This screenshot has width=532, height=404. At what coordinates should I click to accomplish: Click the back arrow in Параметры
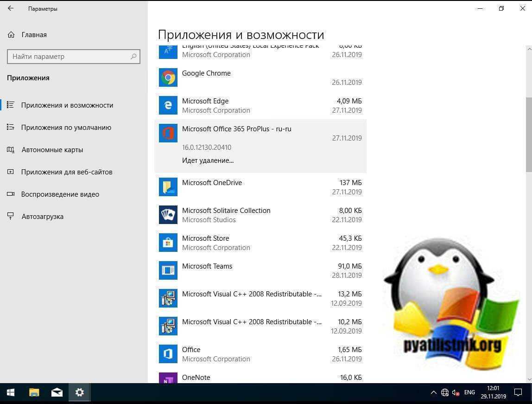point(11,8)
